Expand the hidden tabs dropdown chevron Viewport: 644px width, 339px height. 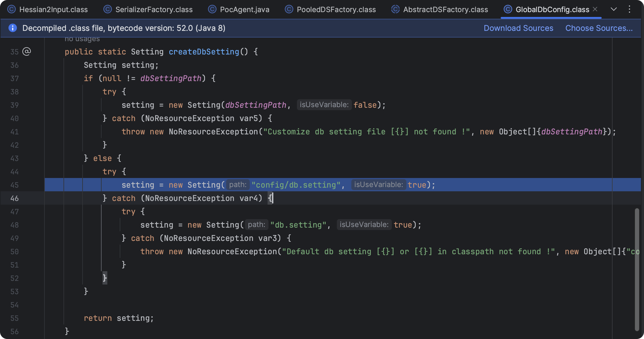(x=614, y=9)
